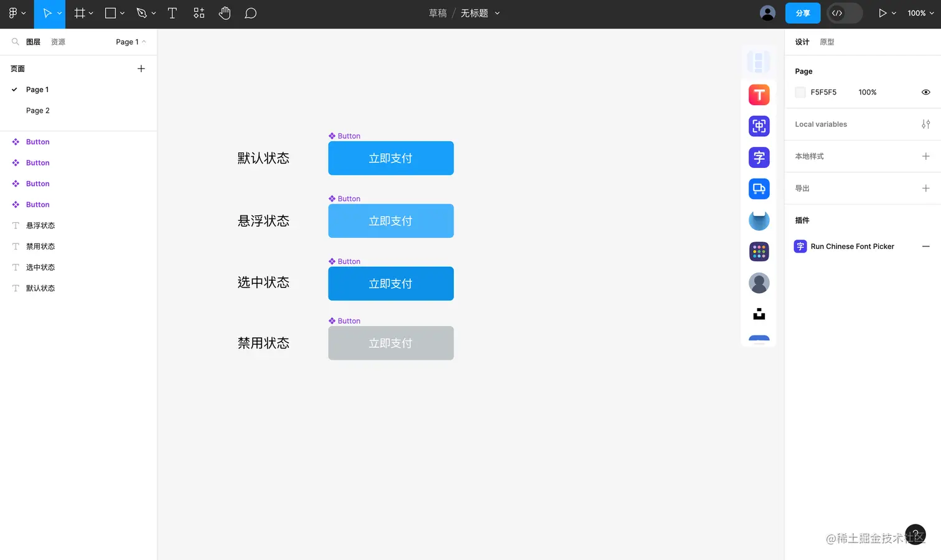Expand the shape tools chevron

(x=122, y=13)
